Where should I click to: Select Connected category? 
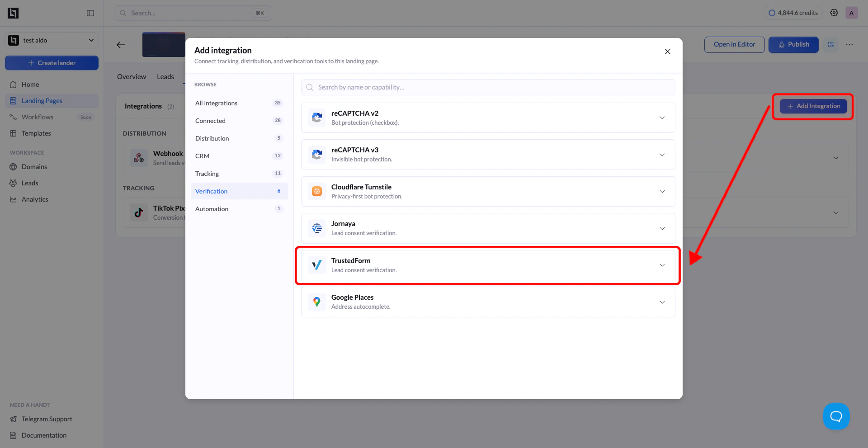(x=239, y=121)
